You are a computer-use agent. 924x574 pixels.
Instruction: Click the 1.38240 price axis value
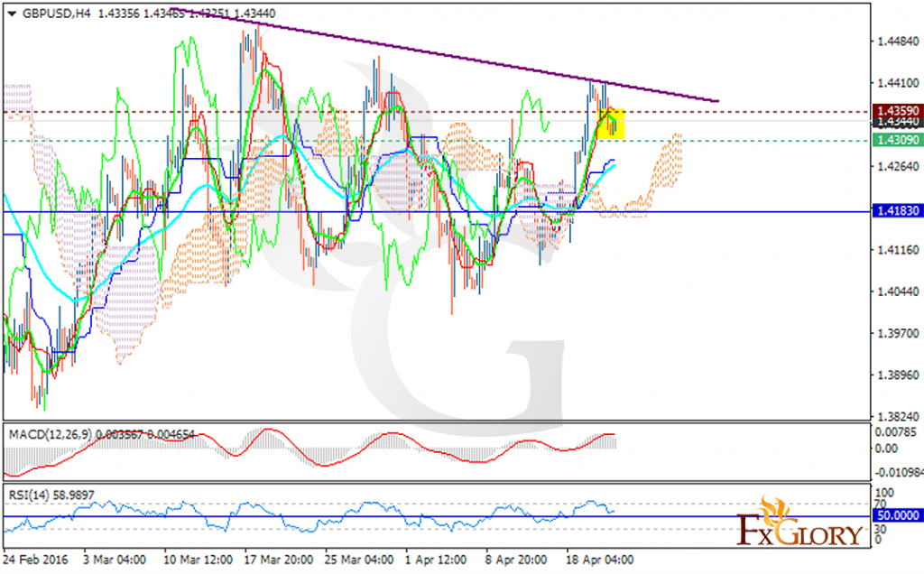(x=898, y=416)
